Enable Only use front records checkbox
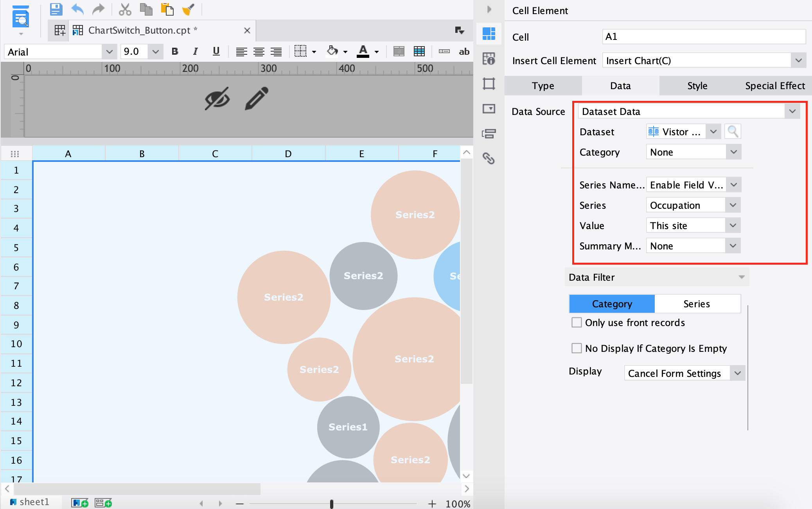 577,323
